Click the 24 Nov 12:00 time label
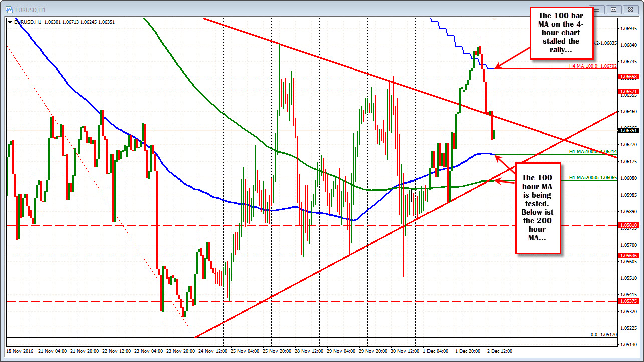This screenshot has width=644, height=362. pos(213,351)
